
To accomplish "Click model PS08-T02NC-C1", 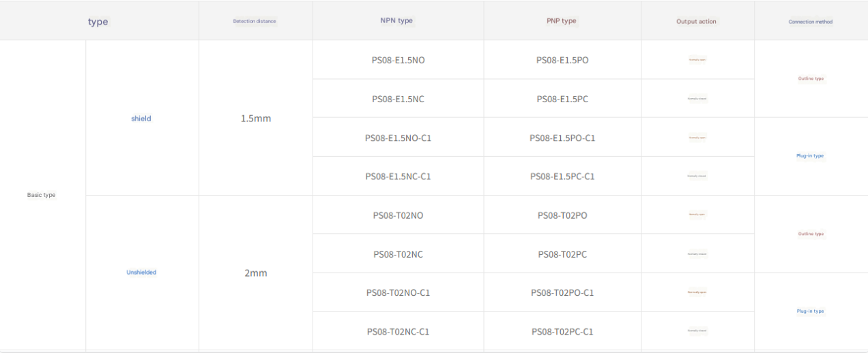I will (398, 332).
